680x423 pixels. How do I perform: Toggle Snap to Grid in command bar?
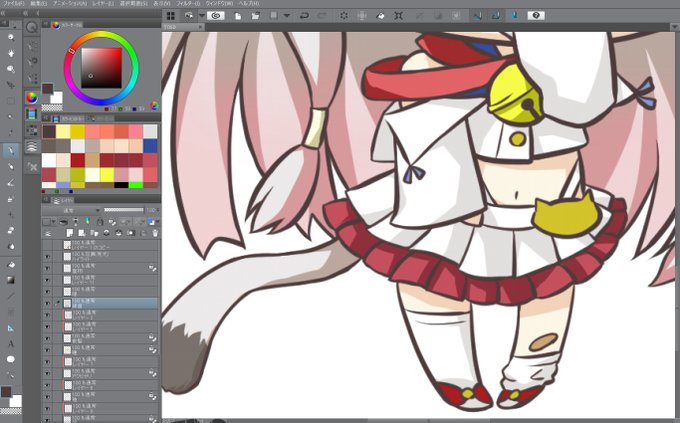pyautogui.click(x=515, y=16)
